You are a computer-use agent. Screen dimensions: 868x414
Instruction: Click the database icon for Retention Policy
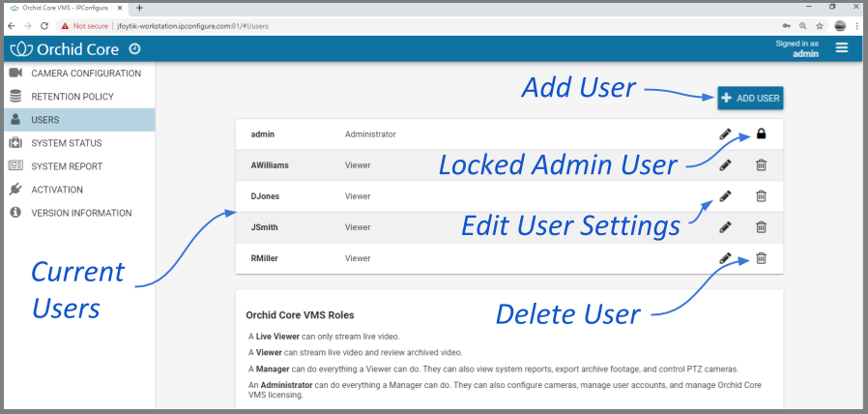pos(15,97)
